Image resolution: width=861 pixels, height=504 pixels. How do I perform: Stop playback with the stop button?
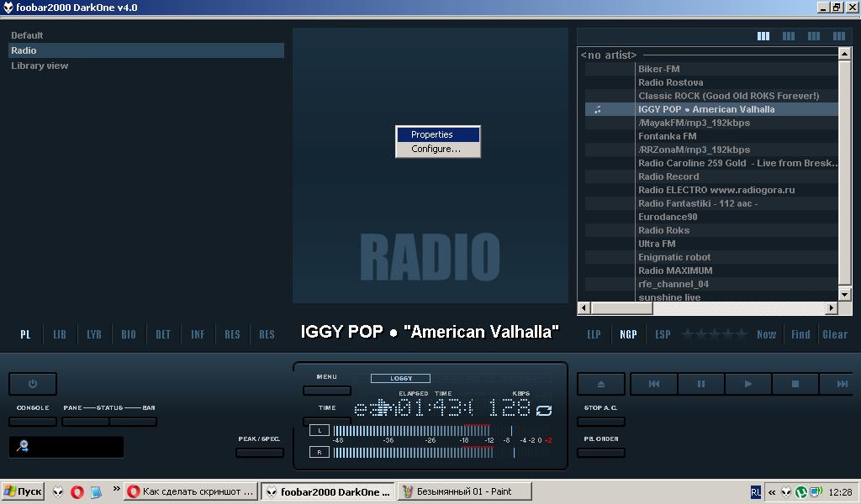pyautogui.click(x=795, y=384)
